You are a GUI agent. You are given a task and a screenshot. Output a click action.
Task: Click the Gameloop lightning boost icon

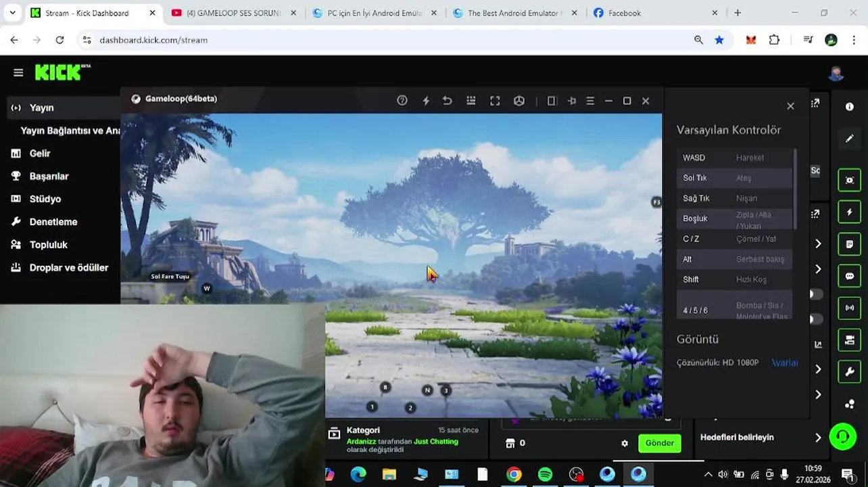tap(426, 101)
